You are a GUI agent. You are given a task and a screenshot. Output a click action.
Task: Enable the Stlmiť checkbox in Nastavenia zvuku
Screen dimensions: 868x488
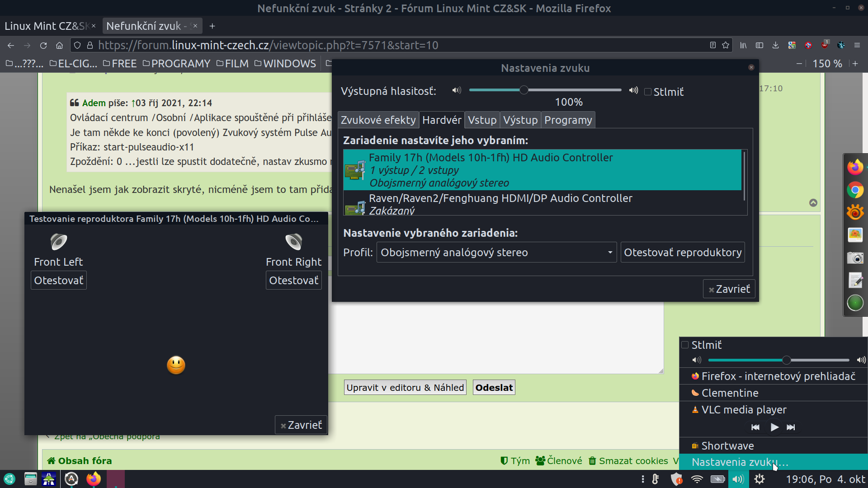(x=648, y=92)
